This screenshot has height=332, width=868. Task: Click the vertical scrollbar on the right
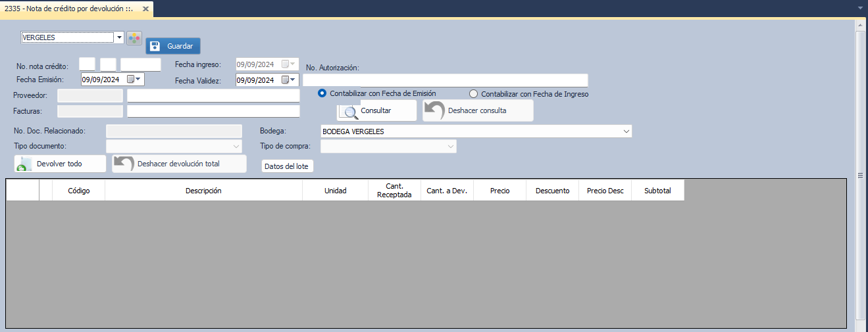859,176
